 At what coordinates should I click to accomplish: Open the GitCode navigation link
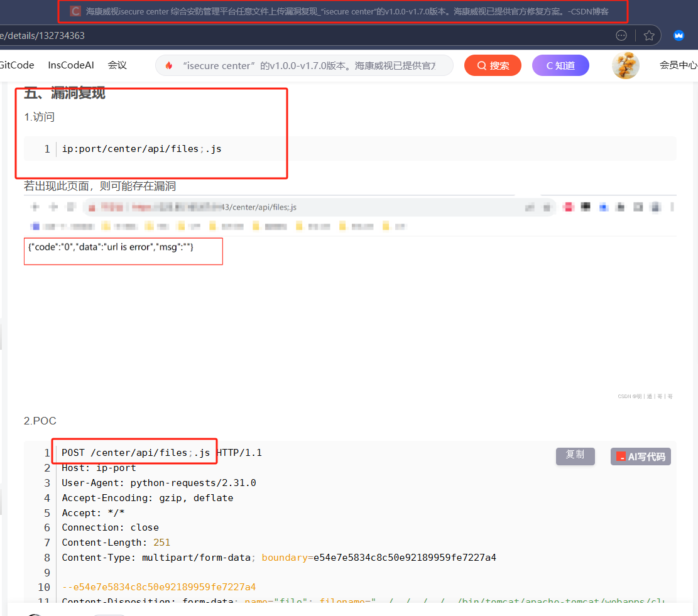pyautogui.click(x=17, y=65)
